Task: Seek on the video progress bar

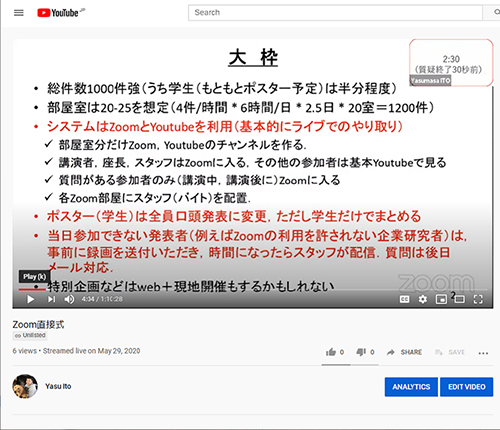Action: (253, 290)
